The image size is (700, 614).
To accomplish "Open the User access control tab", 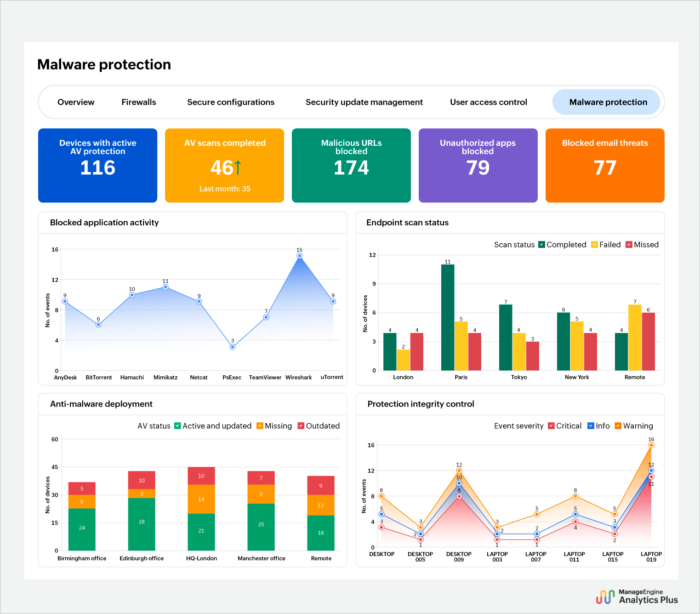I will pos(489,102).
